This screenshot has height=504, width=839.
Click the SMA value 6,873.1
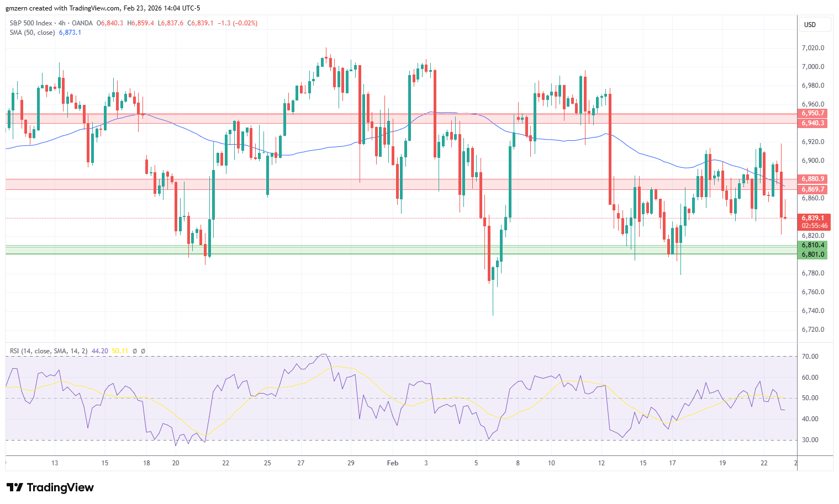coord(70,33)
